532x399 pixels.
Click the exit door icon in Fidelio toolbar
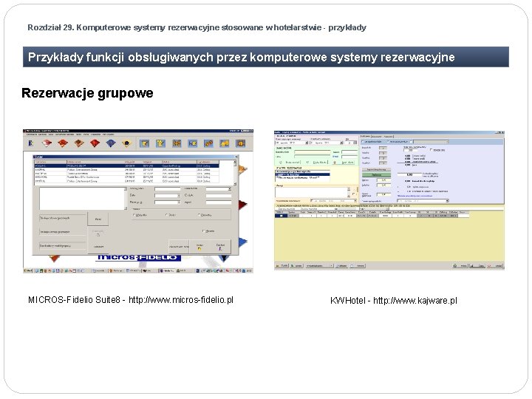[30, 143]
